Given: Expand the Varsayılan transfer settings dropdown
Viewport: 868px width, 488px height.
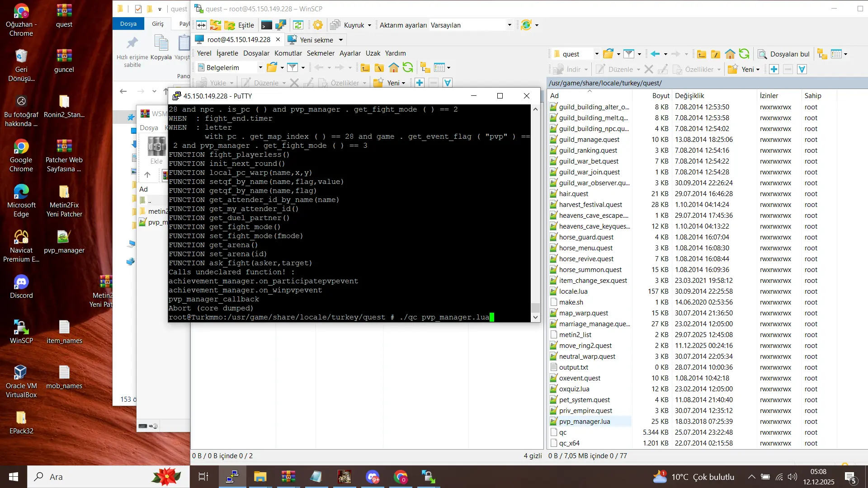Looking at the screenshot, I should (x=509, y=25).
